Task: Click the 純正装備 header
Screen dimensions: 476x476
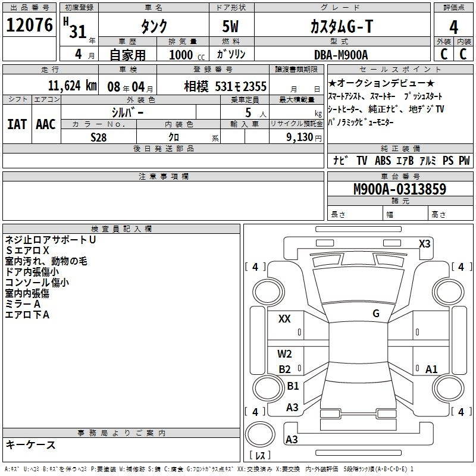Action: (400, 148)
